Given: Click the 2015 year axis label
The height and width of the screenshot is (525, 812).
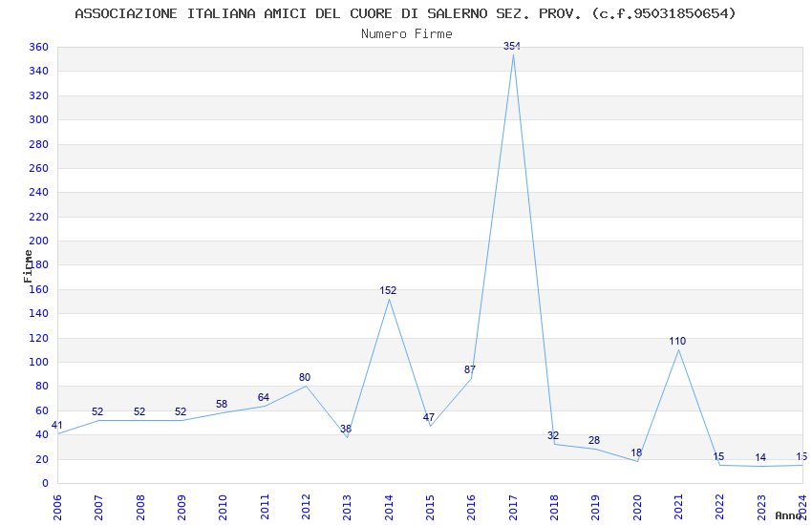Looking at the screenshot, I should 430,508.
